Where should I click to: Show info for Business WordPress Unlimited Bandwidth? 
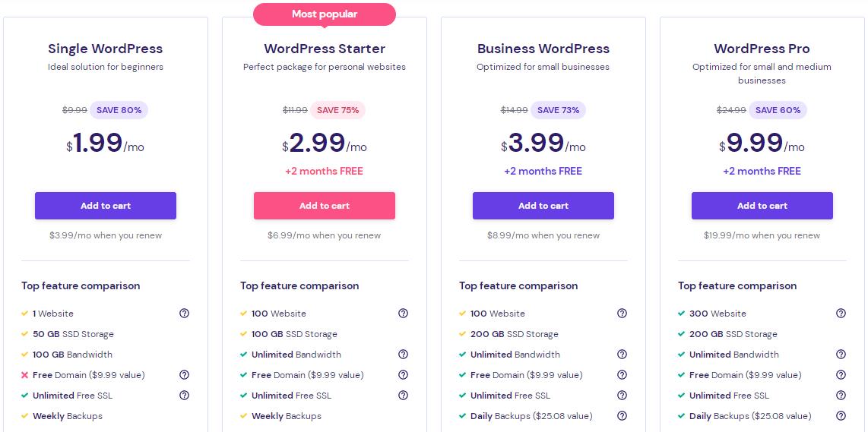pyautogui.click(x=622, y=355)
